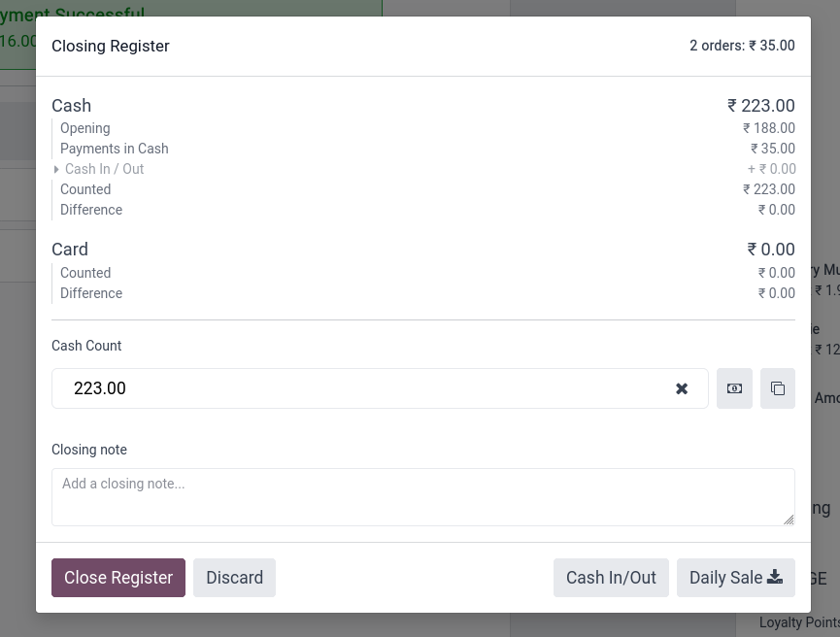Image resolution: width=840 pixels, height=637 pixels.
Task: Open the coins and bills calculator icon
Action: click(734, 388)
